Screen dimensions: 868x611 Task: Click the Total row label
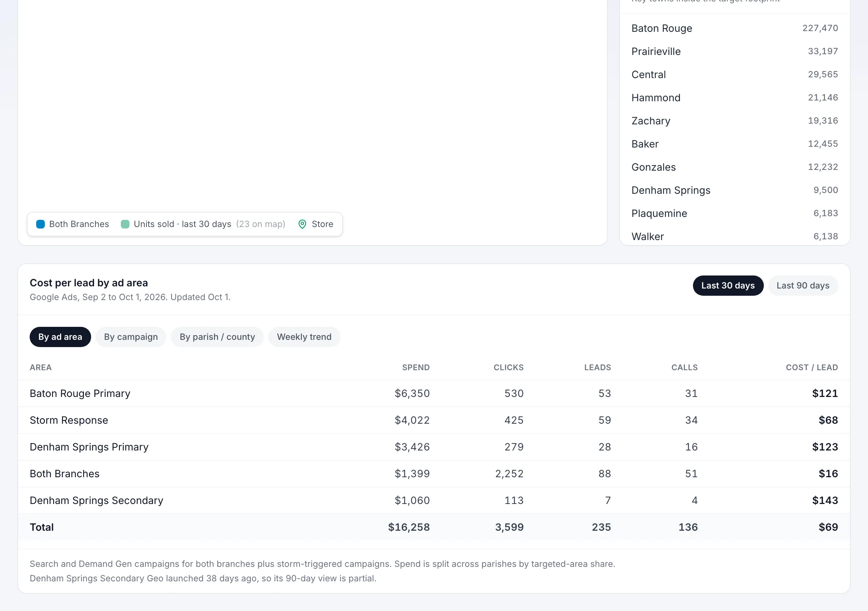point(42,527)
